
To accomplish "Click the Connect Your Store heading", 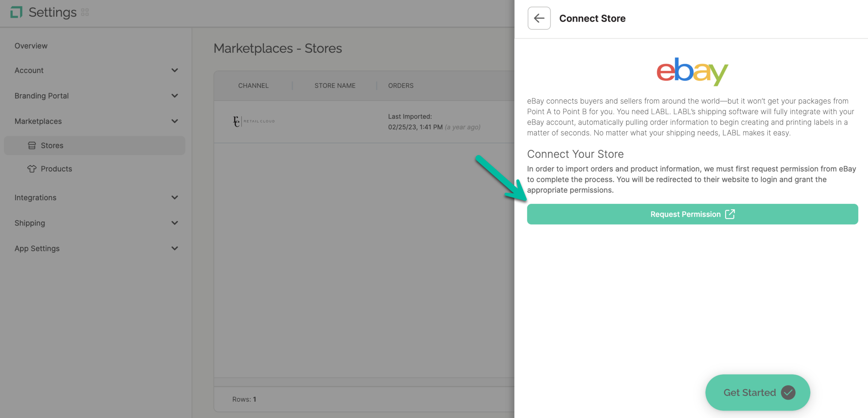I will click(x=575, y=154).
